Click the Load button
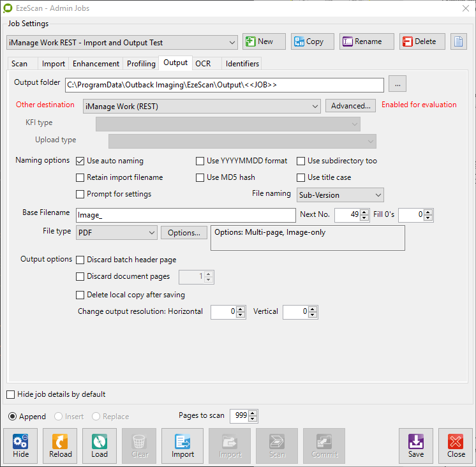Viewport: 476px width, 467px height. point(100,445)
